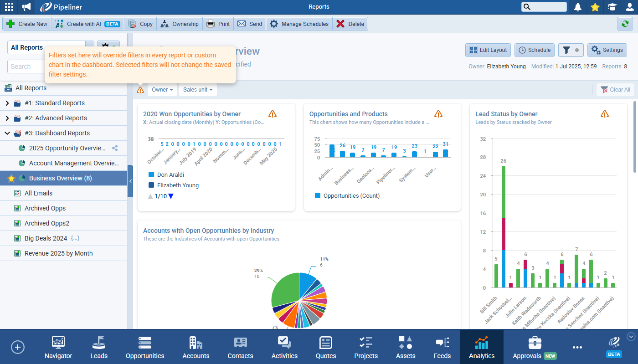Open the favorites star icon in header
The height and width of the screenshot is (364, 638).
(595, 7)
